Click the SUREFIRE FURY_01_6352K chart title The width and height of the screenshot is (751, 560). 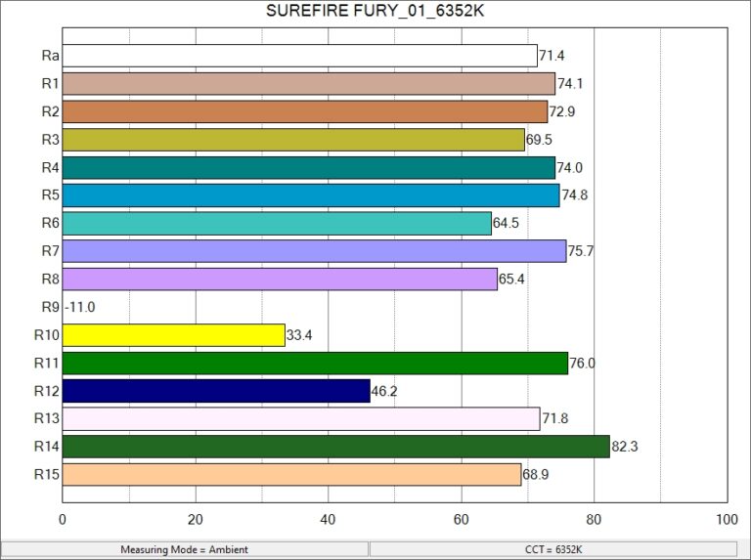point(375,11)
